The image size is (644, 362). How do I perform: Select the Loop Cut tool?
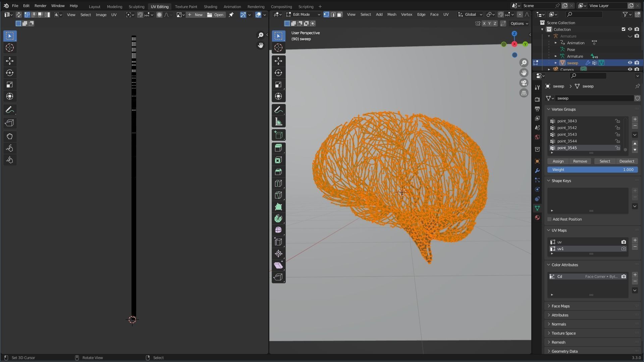(x=278, y=183)
